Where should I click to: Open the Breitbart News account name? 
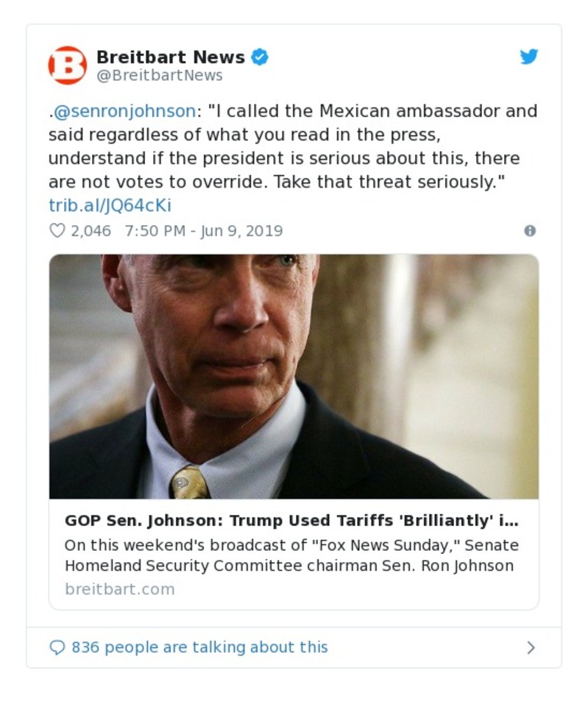coord(170,57)
